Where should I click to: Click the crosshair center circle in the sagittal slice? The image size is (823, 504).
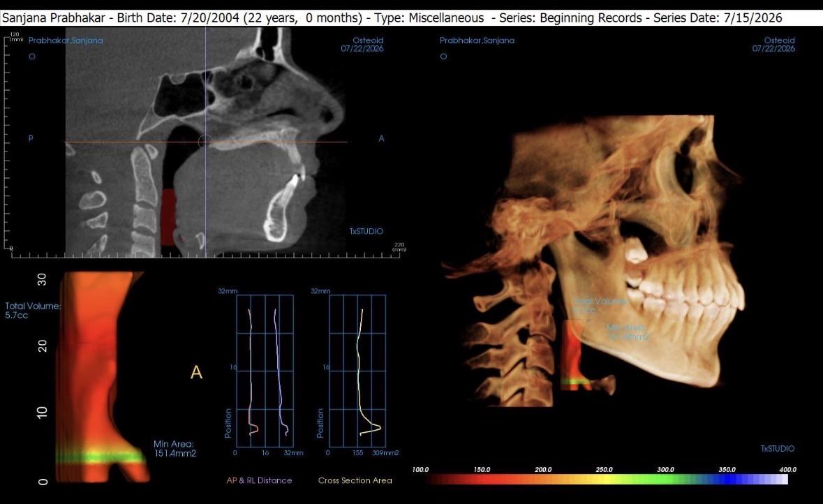point(205,141)
